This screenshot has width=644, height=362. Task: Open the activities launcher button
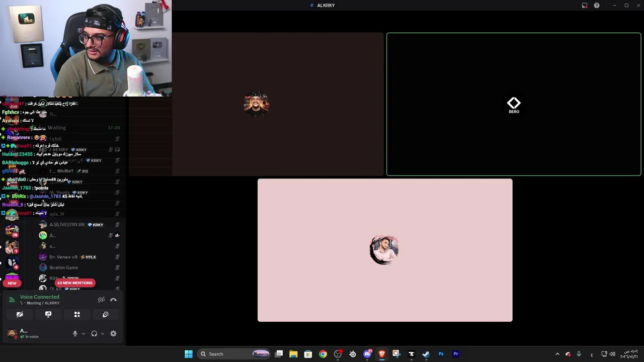click(77, 314)
